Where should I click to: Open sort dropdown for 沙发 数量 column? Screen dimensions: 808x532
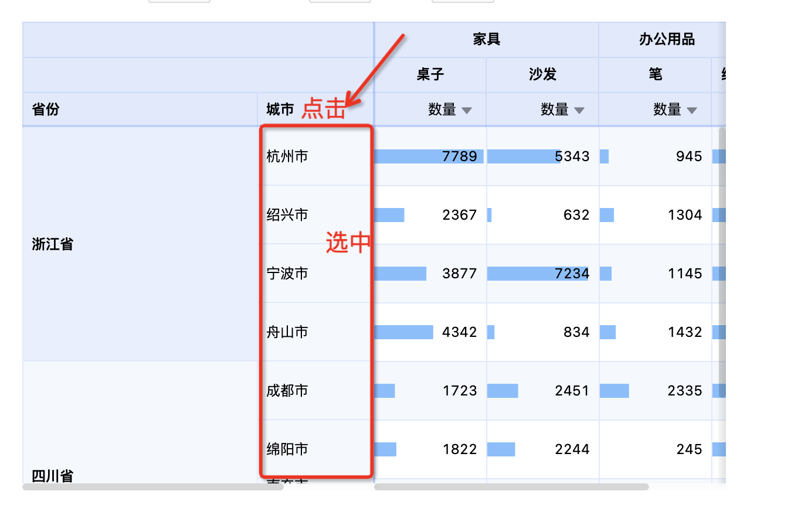tap(579, 110)
